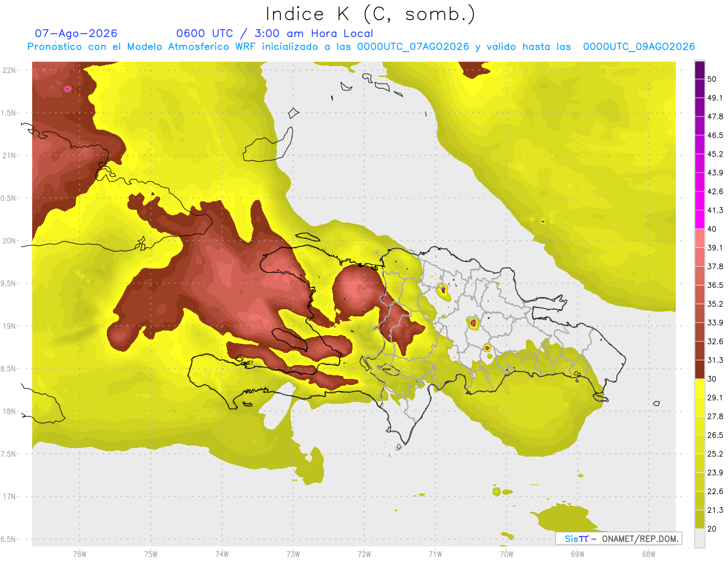This screenshot has height=562, width=728.
Task: Click the legend value 20
Action: [x=712, y=529]
